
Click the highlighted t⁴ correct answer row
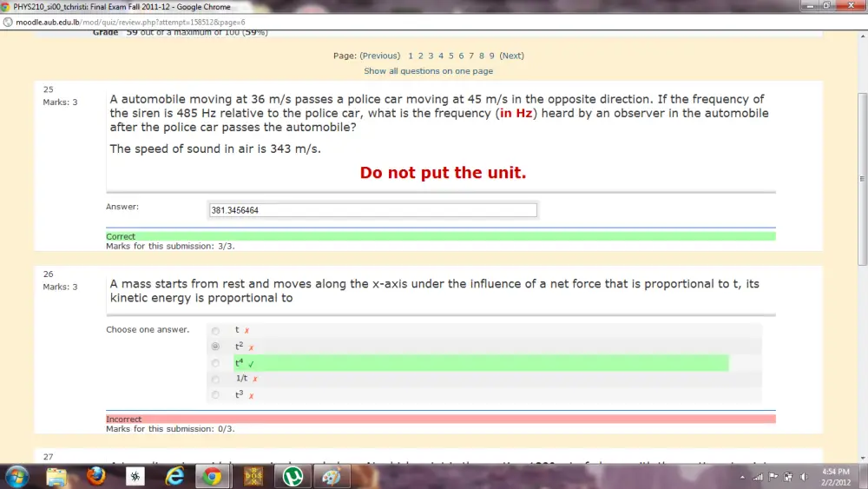481,363
